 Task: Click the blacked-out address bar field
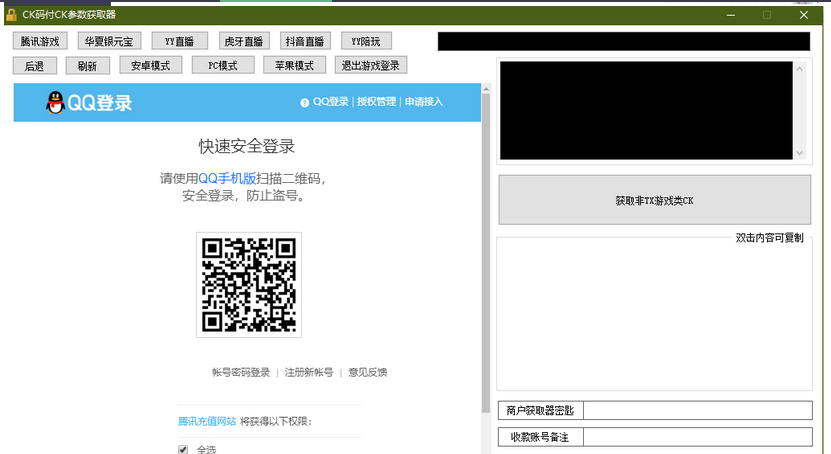click(624, 41)
